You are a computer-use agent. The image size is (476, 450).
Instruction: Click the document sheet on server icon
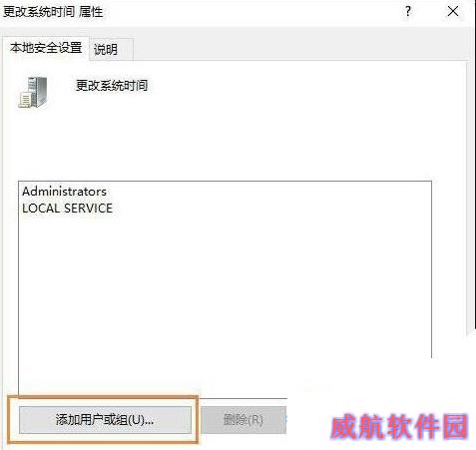tap(25, 100)
